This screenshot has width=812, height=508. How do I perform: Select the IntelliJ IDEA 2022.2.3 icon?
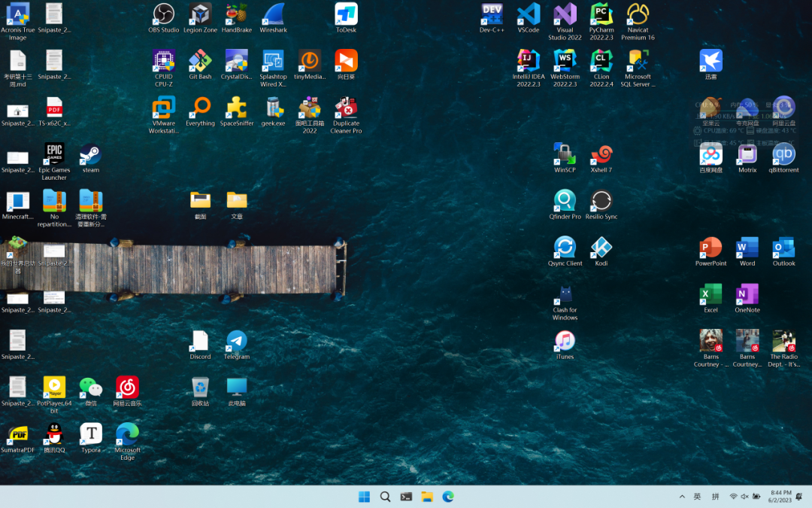coord(529,68)
